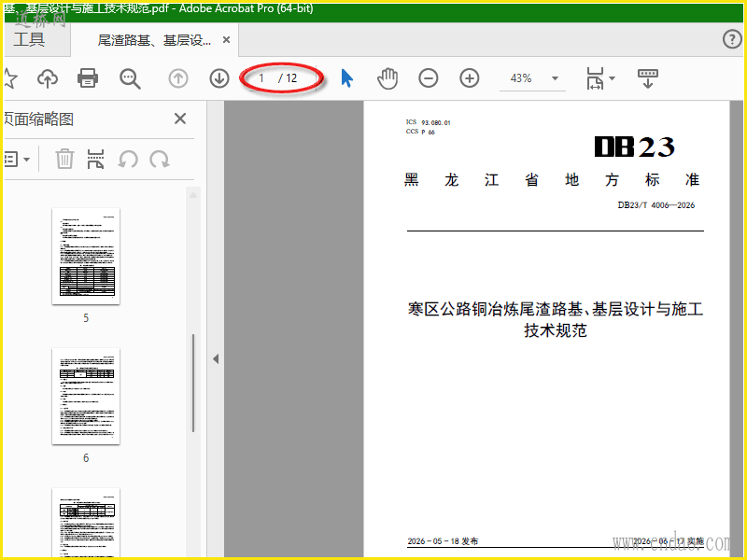
Task: Rotate page counterclockwise icon
Action: click(128, 159)
